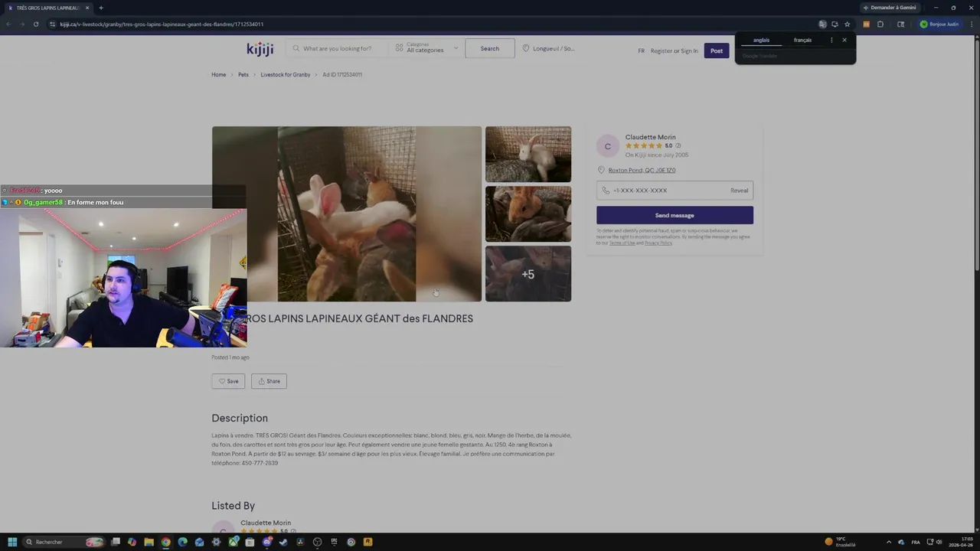
Task: Open Claudette Morin's seller profile
Action: pos(650,137)
